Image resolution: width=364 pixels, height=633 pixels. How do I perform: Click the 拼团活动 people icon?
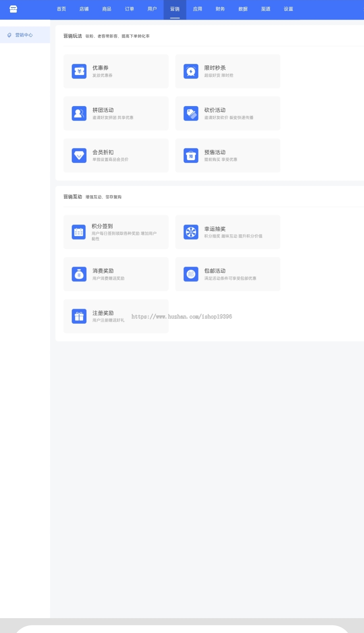click(x=79, y=114)
